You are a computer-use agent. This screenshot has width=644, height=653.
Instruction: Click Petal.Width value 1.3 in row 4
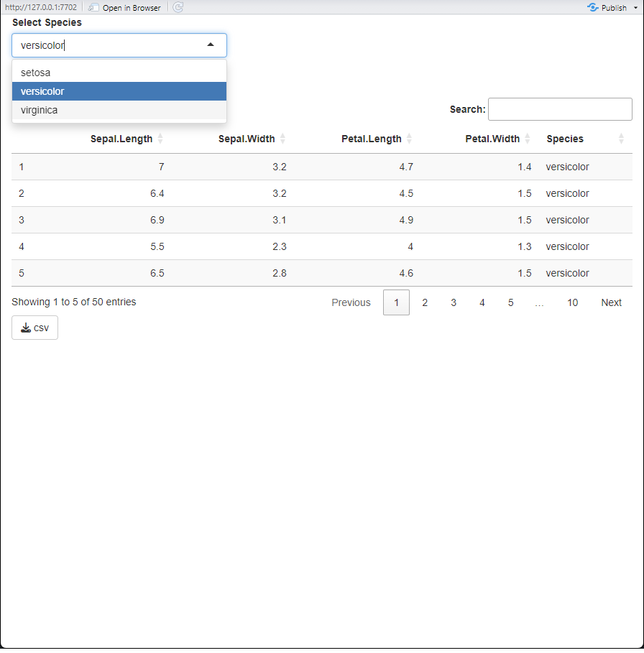[x=525, y=246]
